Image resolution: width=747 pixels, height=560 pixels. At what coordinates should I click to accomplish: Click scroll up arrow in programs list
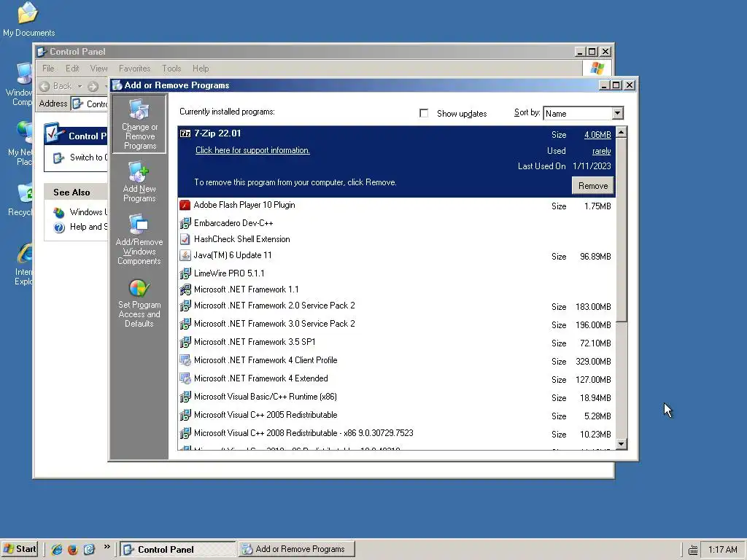(622, 133)
